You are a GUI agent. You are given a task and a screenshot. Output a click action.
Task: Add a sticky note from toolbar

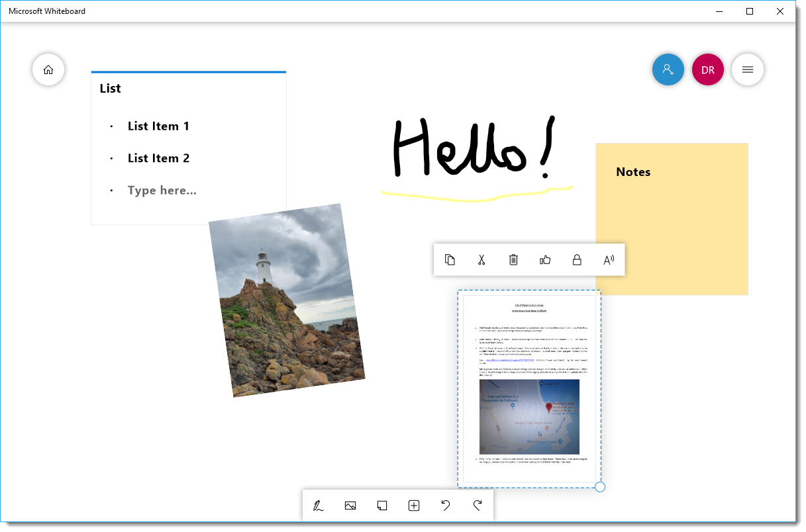click(382, 506)
